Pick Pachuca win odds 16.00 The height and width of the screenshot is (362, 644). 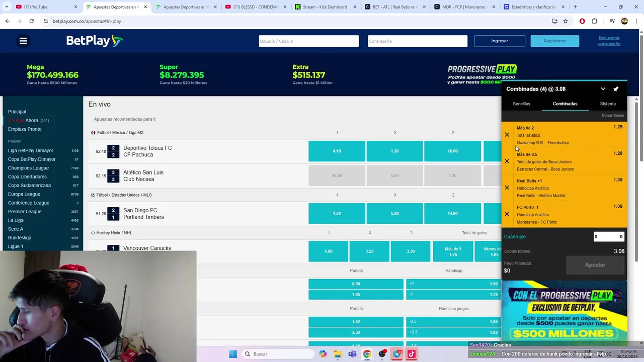tap(453, 151)
